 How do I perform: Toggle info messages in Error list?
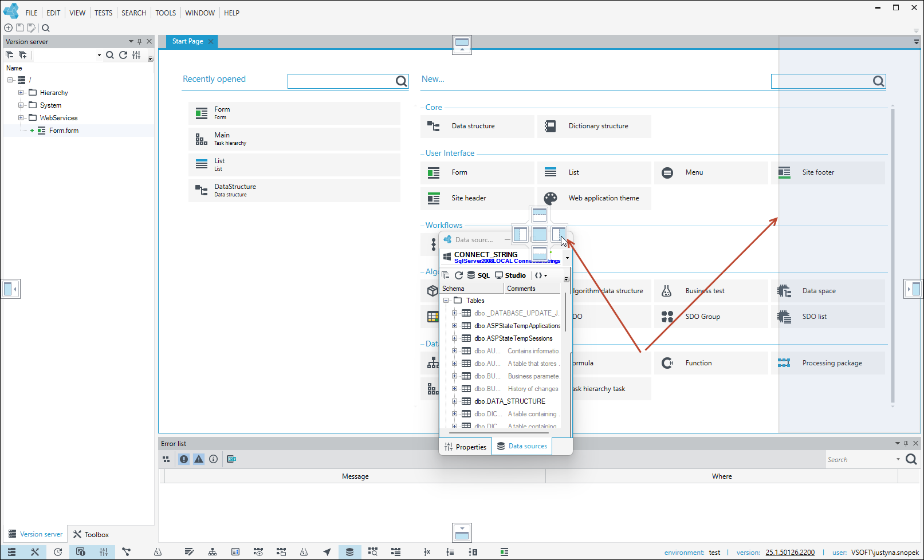(x=214, y=459)
